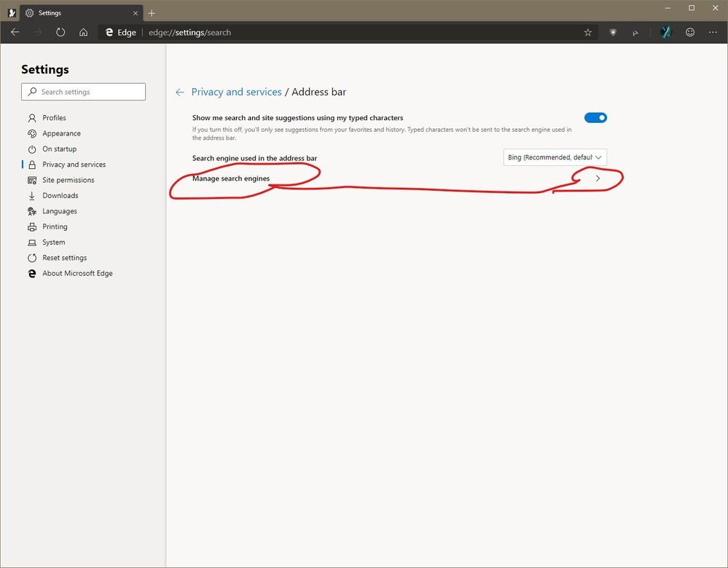Open a new tab with the plus icon
This screenshot has width=728, height=568.
[152, 13]
